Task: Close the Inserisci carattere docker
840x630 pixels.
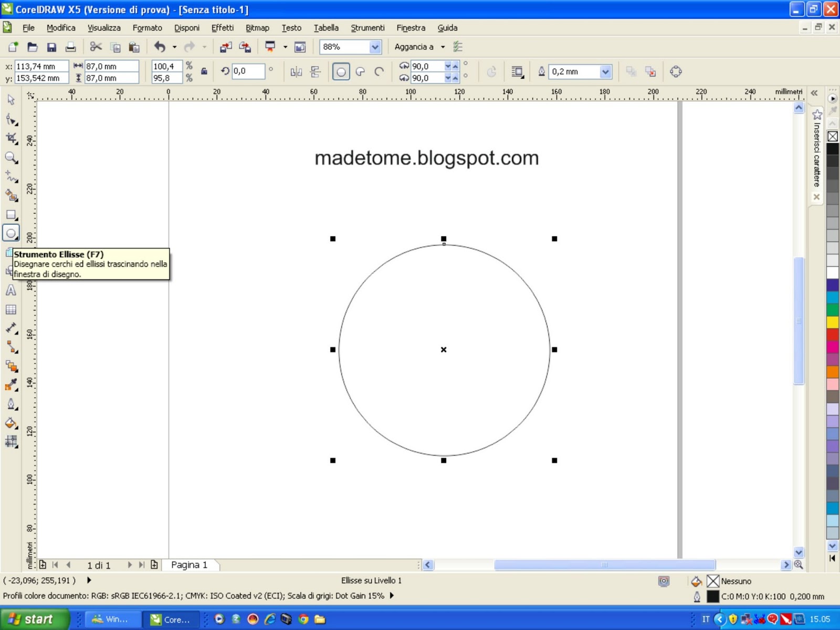Action: [816, 197]
